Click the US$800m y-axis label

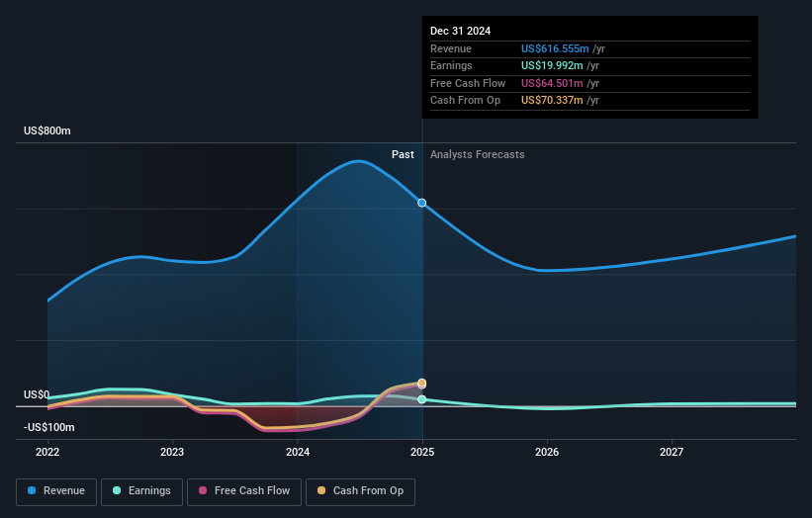coord(47,130)
